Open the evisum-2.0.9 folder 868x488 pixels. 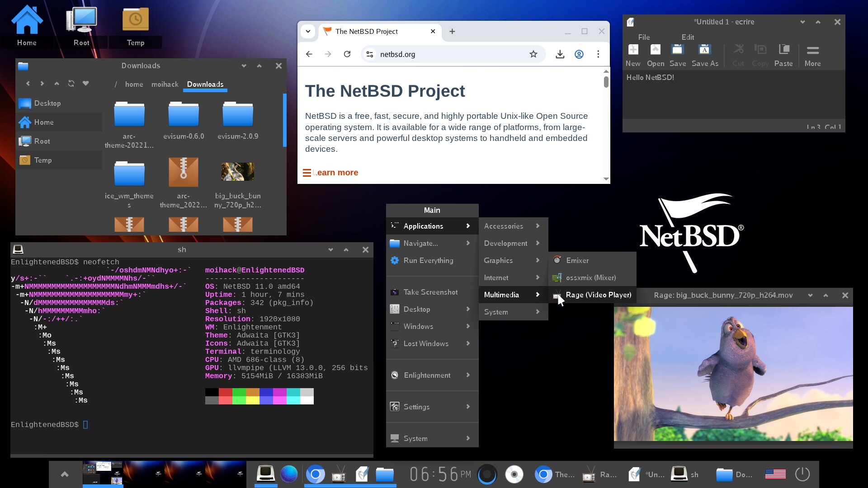238,120
